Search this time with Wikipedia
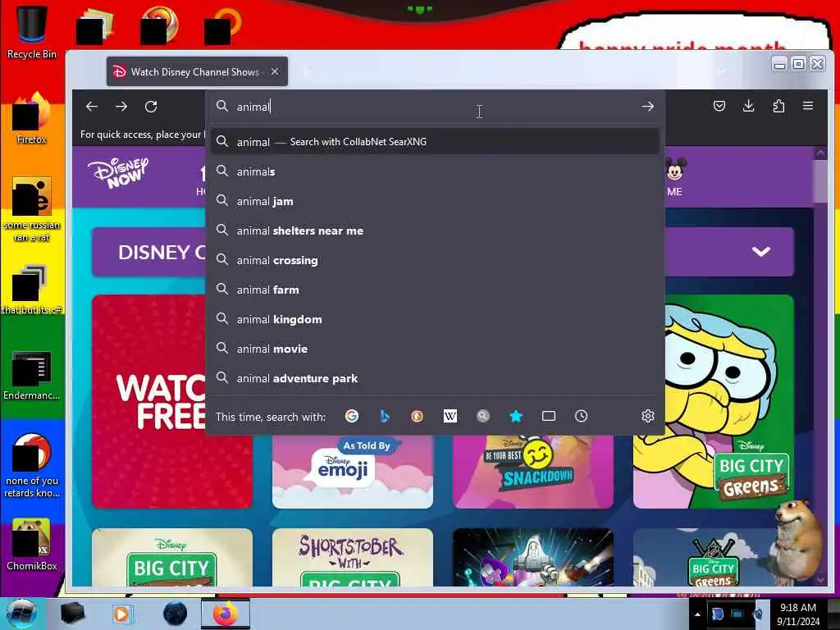Viewport: 840px width, 630px height. pos(450,416)
